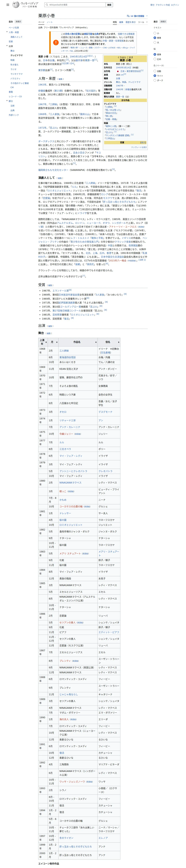
Task: Collapse 人物・来歴 section in contents
Action: click(x=7, y=32)
